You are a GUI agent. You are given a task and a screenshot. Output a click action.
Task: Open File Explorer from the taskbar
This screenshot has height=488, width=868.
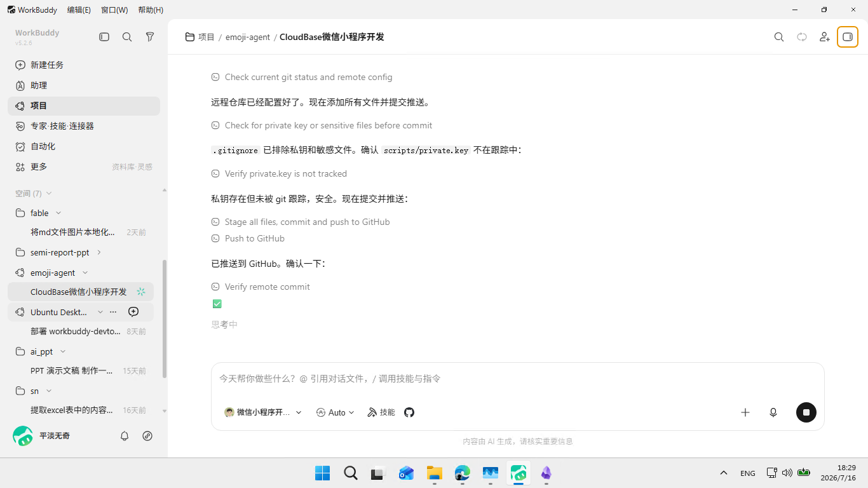[x=434, y=473]
